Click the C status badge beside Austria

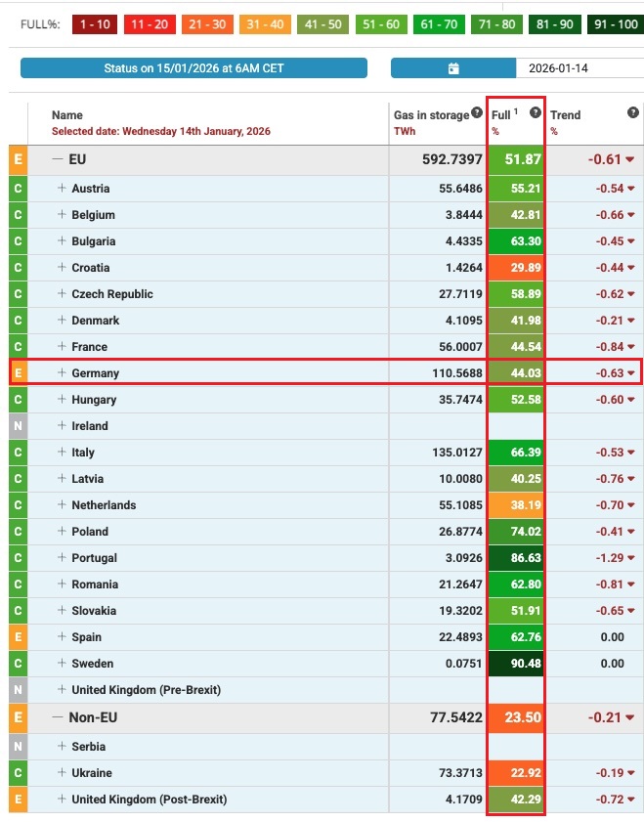[19, 189]
